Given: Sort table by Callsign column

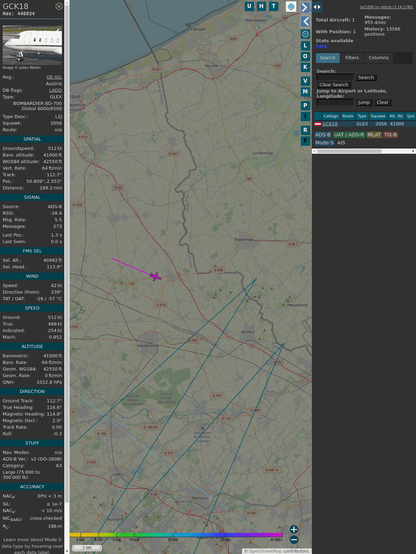Looking at the screenshot, I should [331, 116].
